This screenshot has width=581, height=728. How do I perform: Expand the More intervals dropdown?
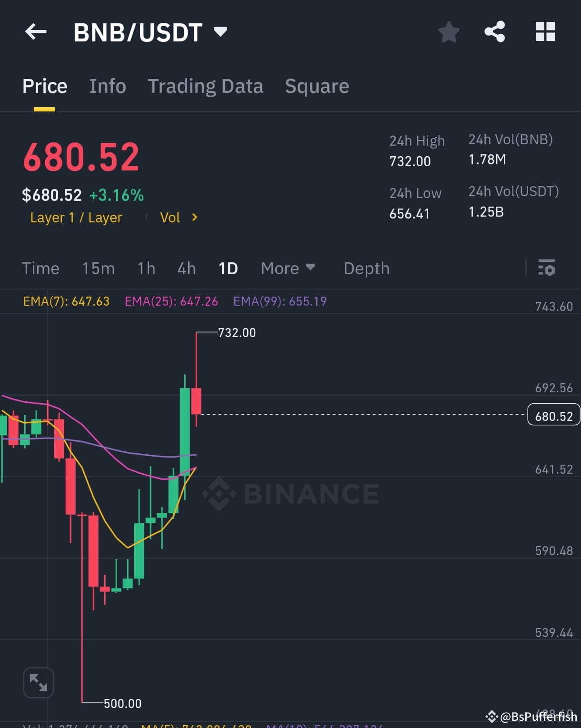point(288,268)
